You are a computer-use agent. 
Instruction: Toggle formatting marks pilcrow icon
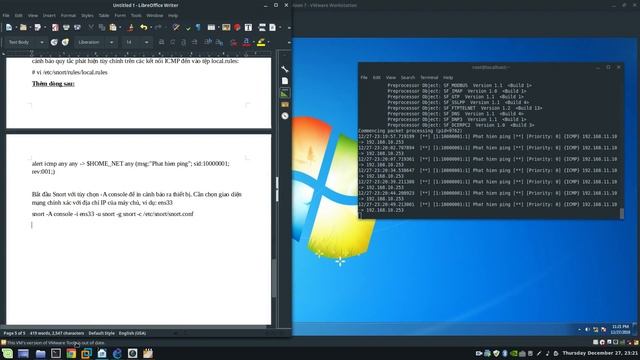click(x=198, y=27)
